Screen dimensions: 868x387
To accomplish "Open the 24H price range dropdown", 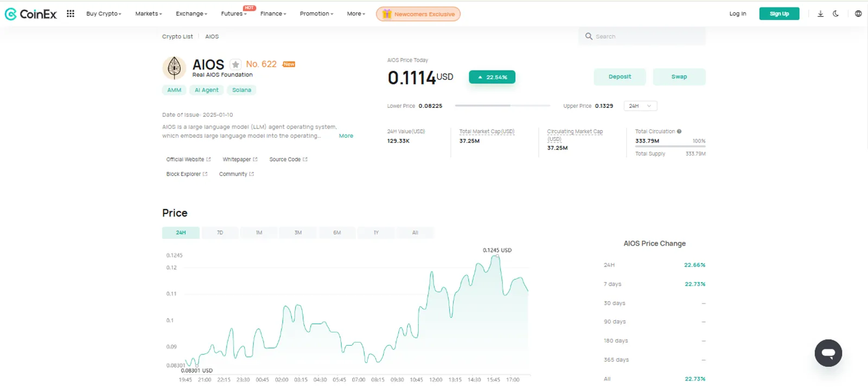I will click(640, 106).
